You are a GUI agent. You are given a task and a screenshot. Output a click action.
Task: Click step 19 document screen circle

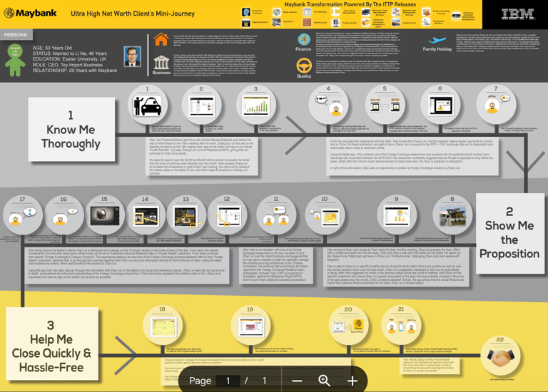point(250,325)
